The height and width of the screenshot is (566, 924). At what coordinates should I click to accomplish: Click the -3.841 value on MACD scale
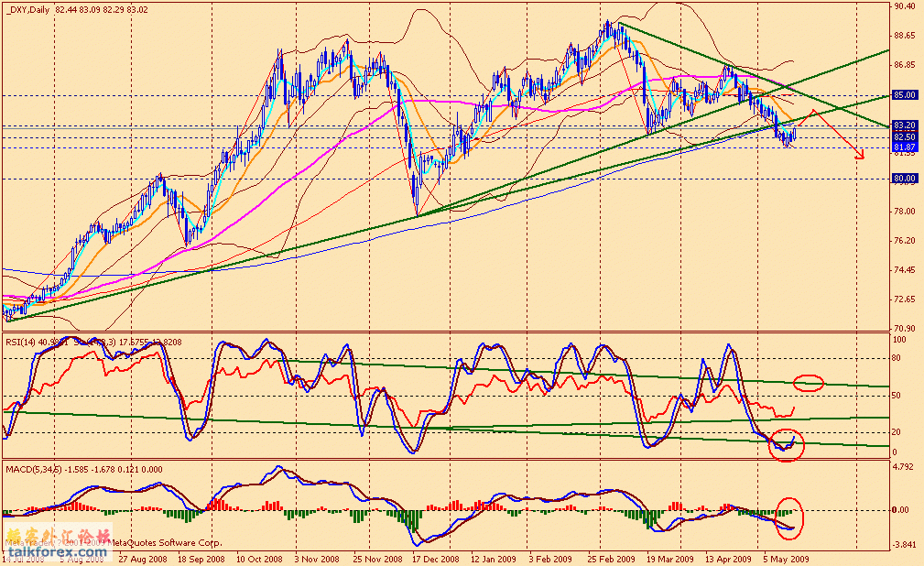coord(903,544)
